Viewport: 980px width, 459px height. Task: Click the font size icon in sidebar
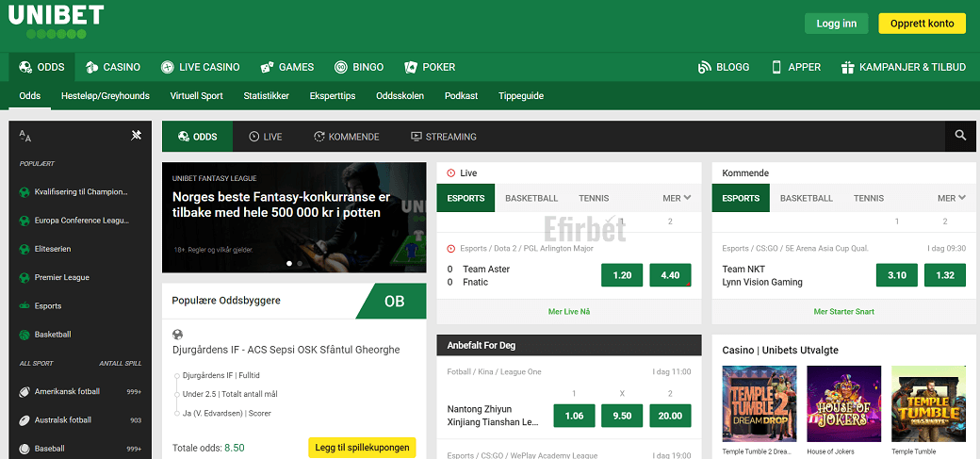coord(25,136)
